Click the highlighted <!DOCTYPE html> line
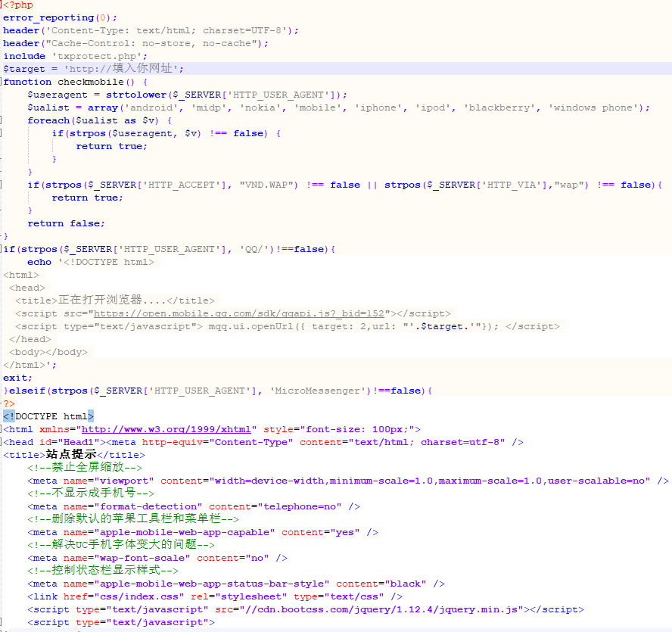Image resolution: width=672 pixels, height=632 pixels. click(x=48, y=417)
